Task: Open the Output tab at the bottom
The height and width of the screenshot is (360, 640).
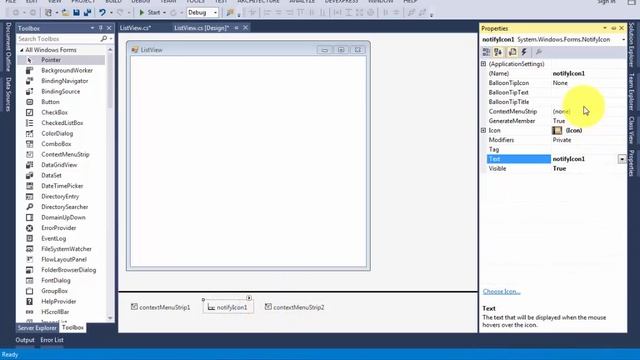Action: coord(25,340)
